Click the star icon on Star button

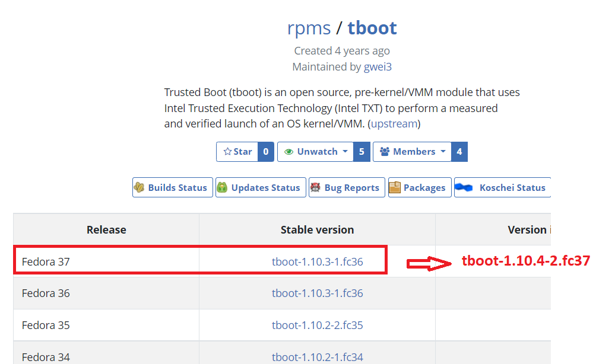pyautogui.click(x=227, y=152)
